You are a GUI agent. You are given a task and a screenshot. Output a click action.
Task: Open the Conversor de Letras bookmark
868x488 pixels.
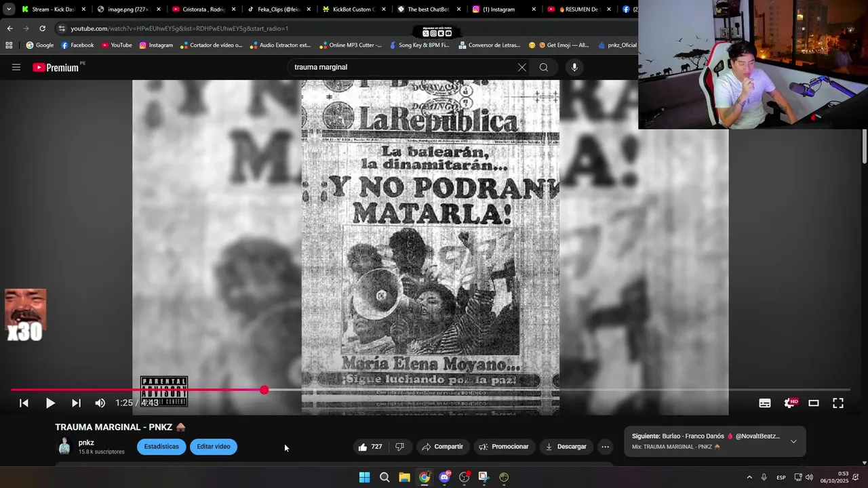(x=490, y=45)
